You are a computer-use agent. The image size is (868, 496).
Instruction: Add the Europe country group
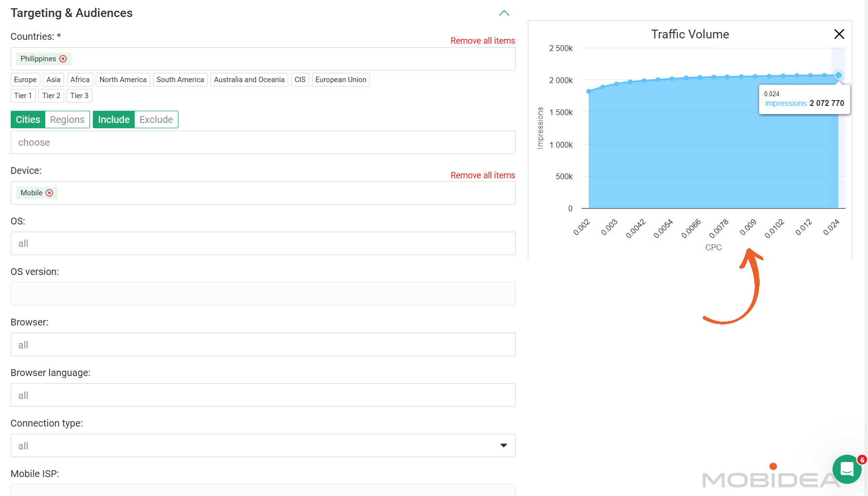pyautogui.click(x=25, y=80)
